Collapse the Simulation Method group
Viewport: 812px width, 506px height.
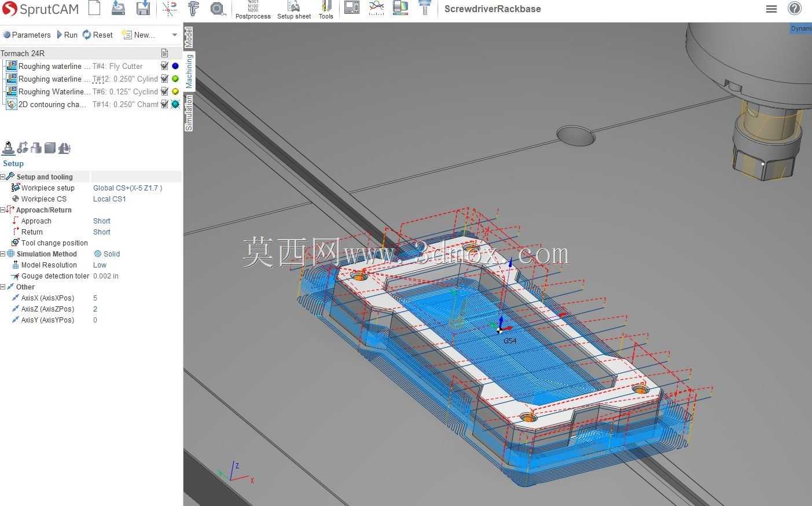(x=2, y=254)
